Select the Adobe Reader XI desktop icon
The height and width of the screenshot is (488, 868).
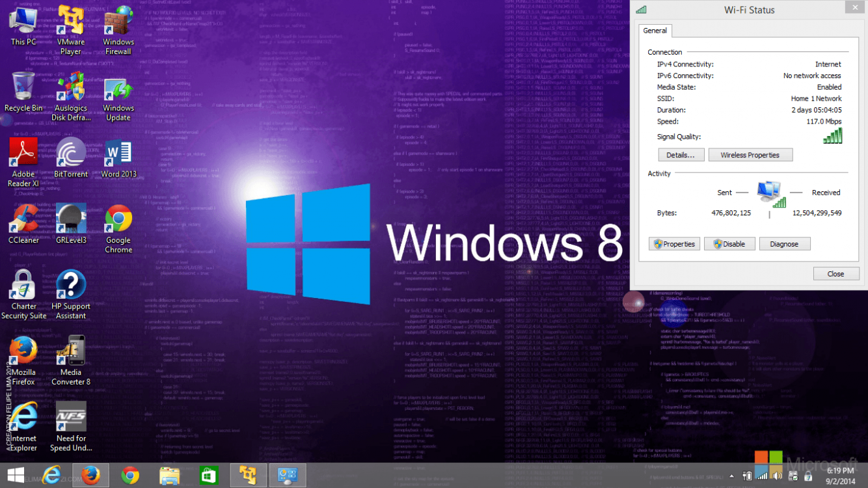[23, 163]
